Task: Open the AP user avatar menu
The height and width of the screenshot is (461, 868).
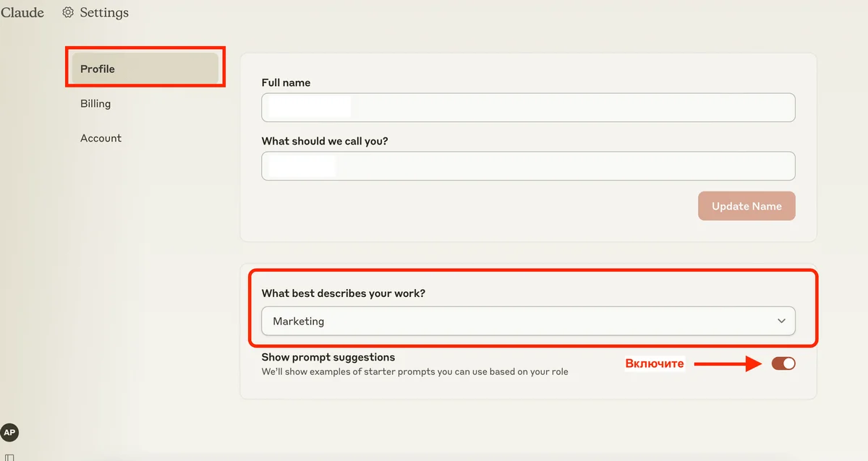Action: pyautogui.click(x=9, y=432)
